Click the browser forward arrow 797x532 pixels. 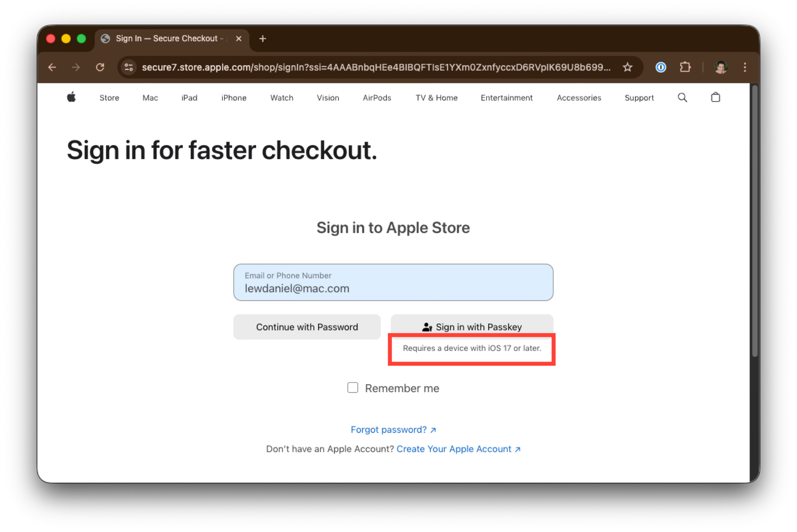(x=76, y=67)
